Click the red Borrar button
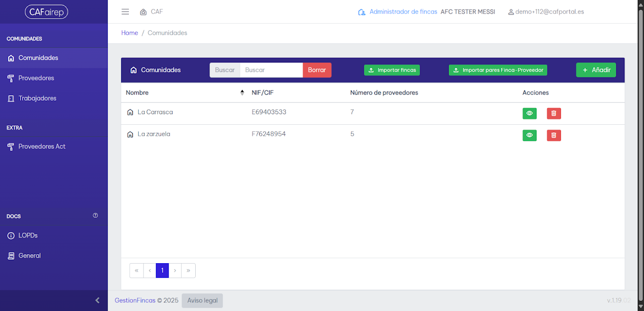This screenshot has height=311, width=644. pyautogui.click(x=317, y=70)
